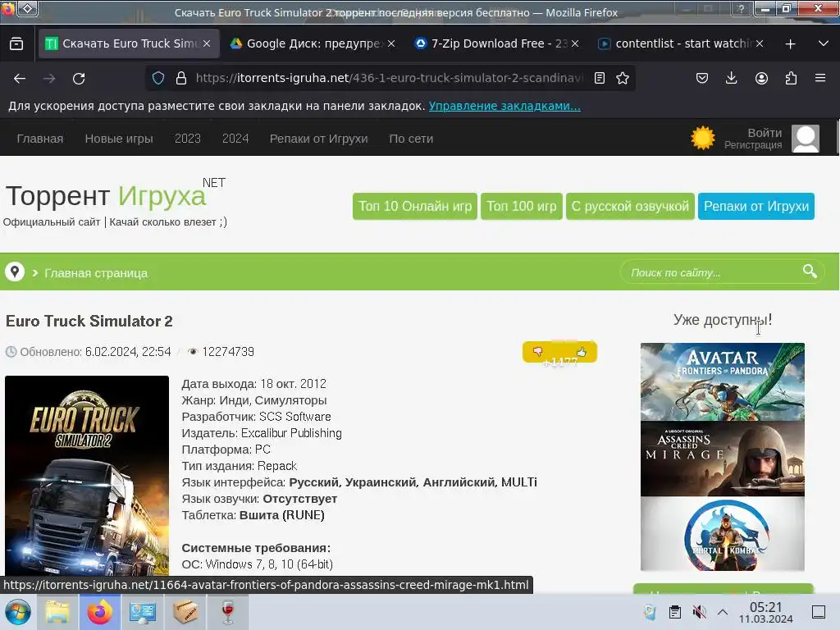
Task: Toggle reader view icon in address bar
Action: (600, 78)
